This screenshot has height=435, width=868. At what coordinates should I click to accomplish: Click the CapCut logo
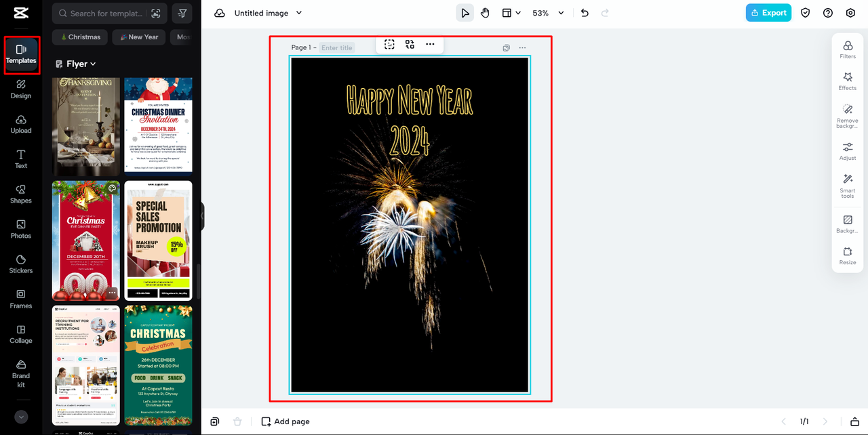pos(20,13)
